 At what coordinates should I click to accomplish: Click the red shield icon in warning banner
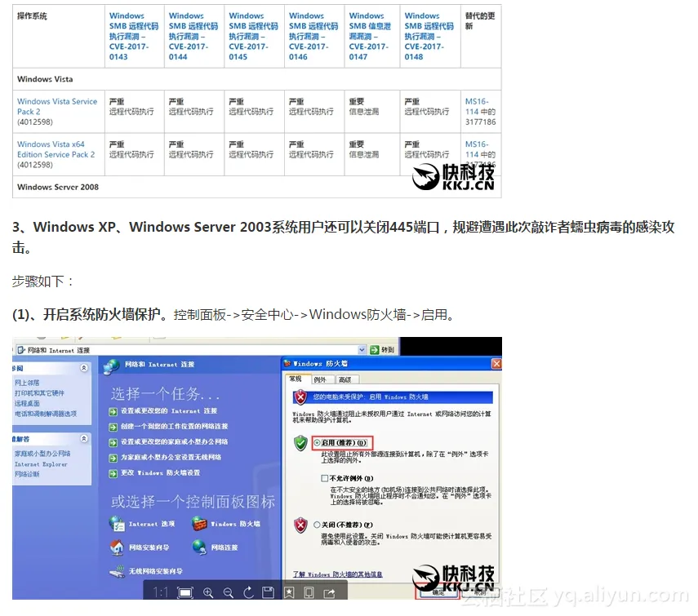click(x=301, y=397)
